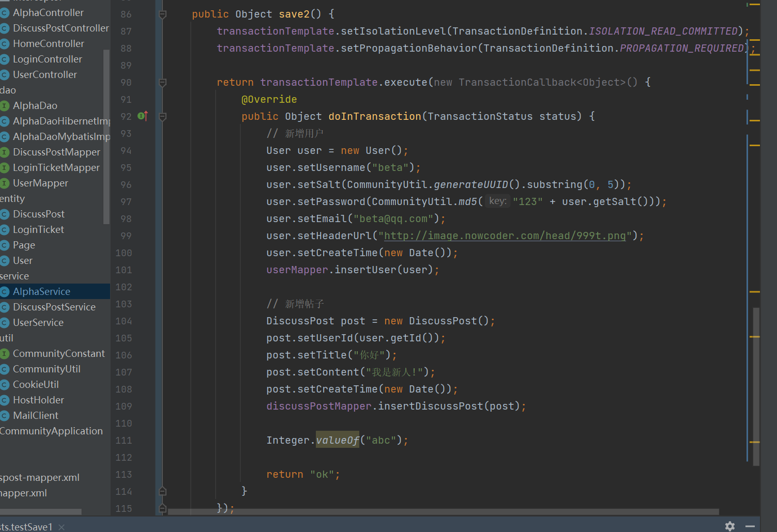Open the AlphaDao interface

tap(35, 105)
